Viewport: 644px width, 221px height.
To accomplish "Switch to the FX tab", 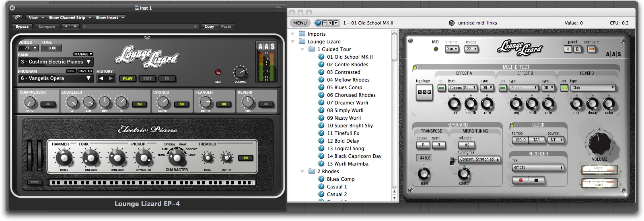I will 167,79.
